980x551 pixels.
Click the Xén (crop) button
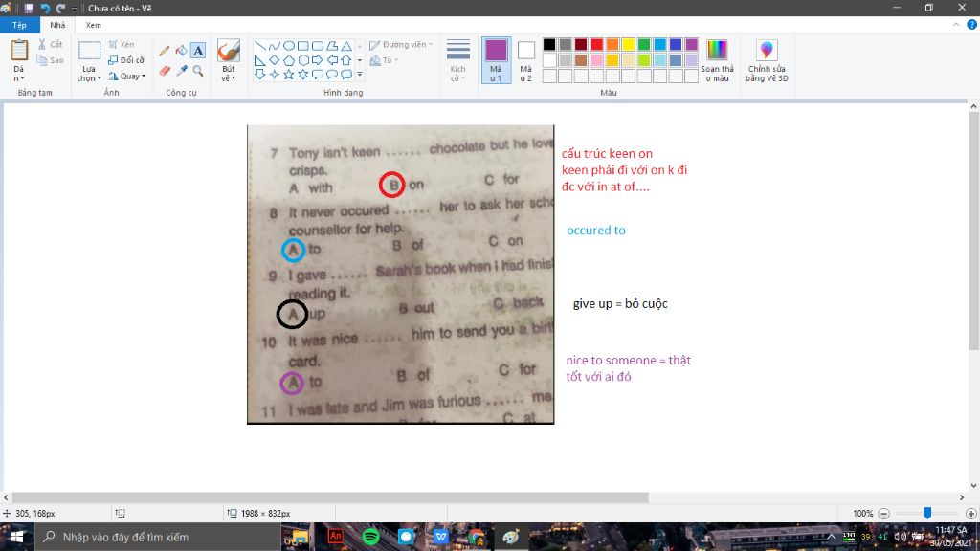click(x=122, y=44)
